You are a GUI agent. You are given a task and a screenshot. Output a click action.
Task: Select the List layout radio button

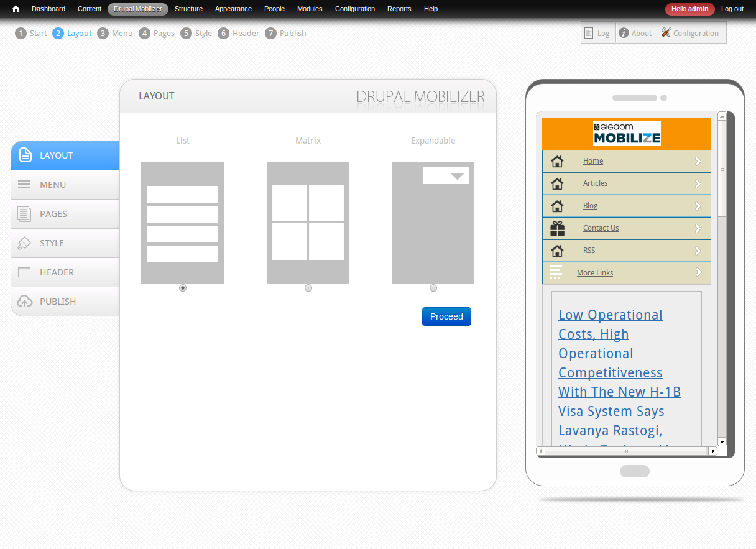tap(182, 287)
